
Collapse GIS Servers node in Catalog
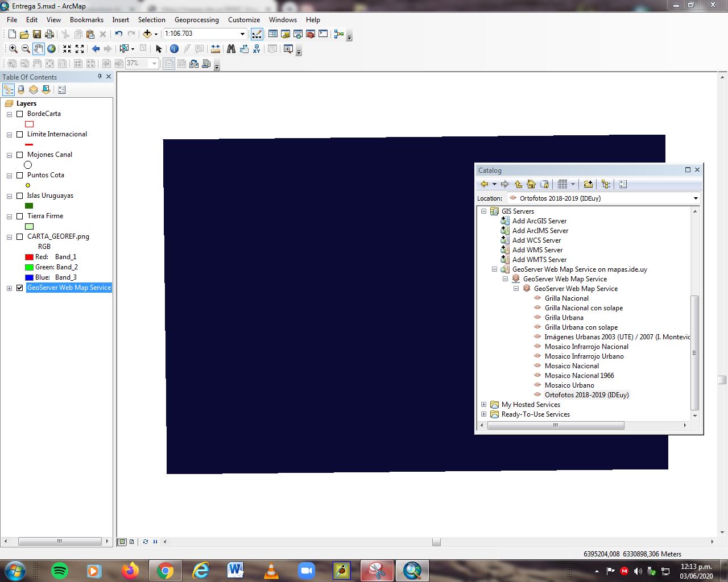483,211
